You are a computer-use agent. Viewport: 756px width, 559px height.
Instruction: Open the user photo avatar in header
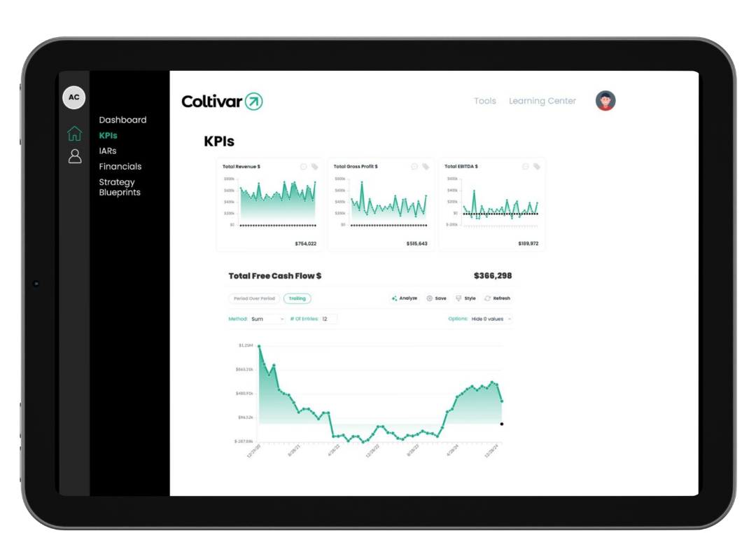[605, 101]
